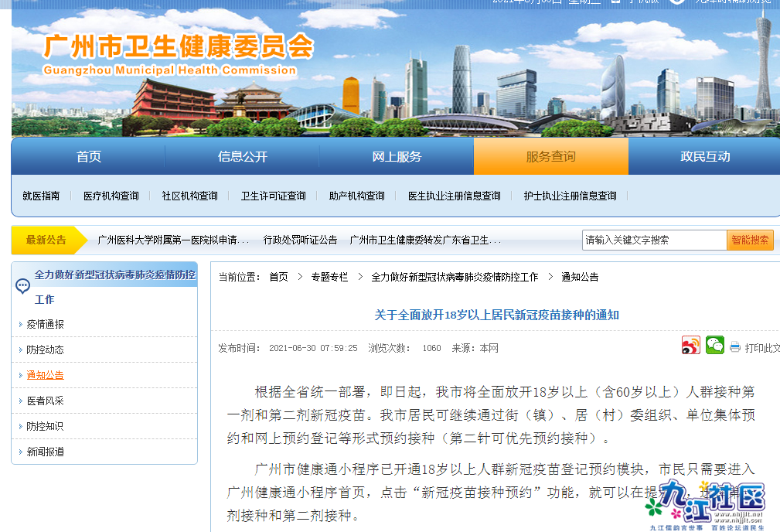The image size is (780, 532).
Task: Click the 手机版 phone icon in top bar
Action: click(x=615, y=2)
